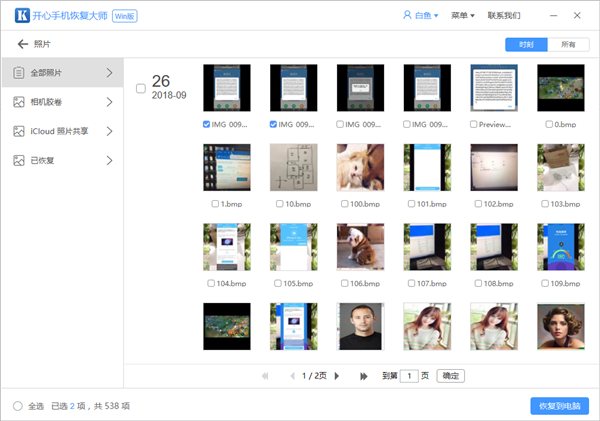Select the 全选 radio button

click(18, 406)
